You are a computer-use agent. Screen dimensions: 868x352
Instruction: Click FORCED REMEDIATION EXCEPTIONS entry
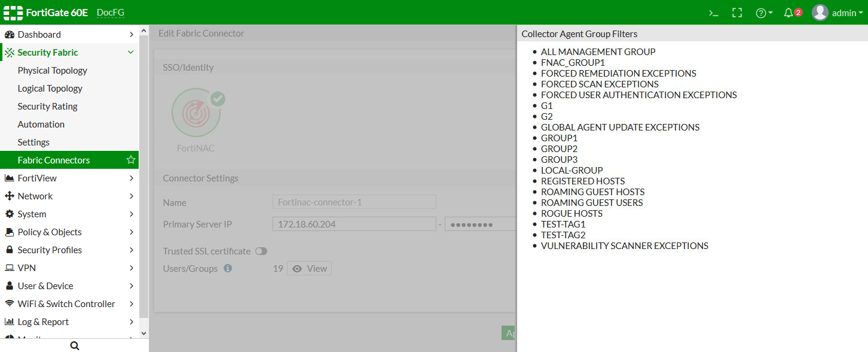pyautogui.click(x=619, y=73)
